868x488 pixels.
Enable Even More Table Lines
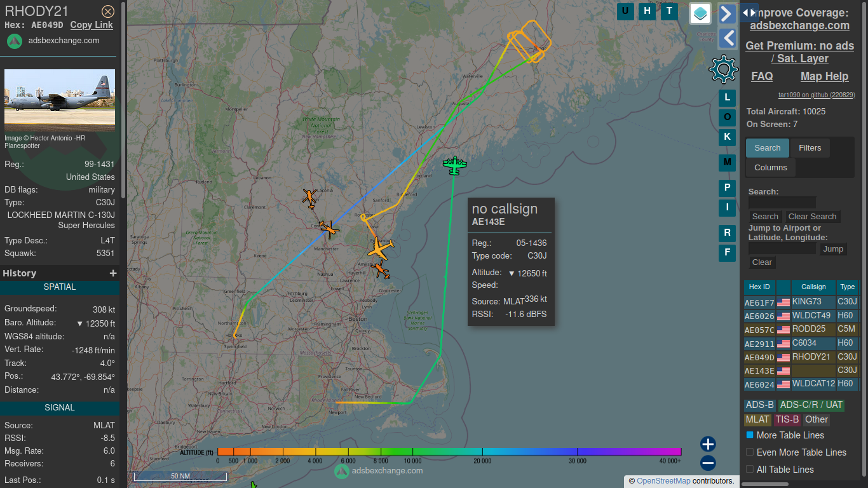click(750, 452)
